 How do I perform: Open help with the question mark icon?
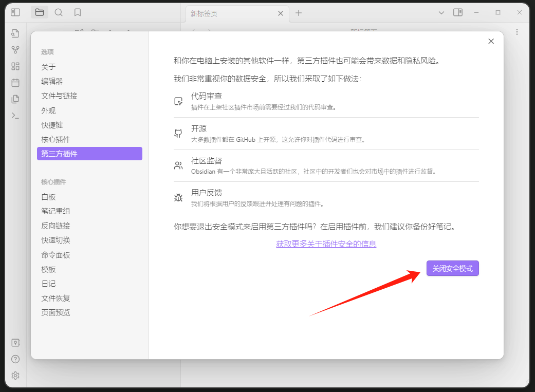coord(15,359)
